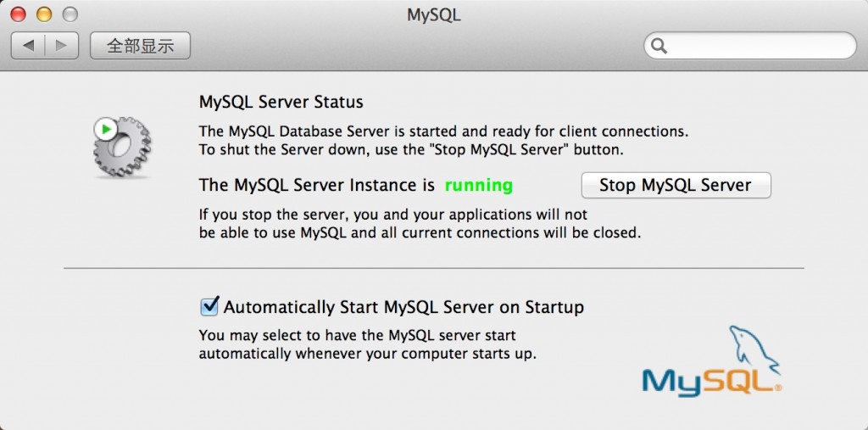Image resolution: width=868 pixels, height=430 pixels.
Task: Close the MySQL preferences window
Action: tap(18, 14)
